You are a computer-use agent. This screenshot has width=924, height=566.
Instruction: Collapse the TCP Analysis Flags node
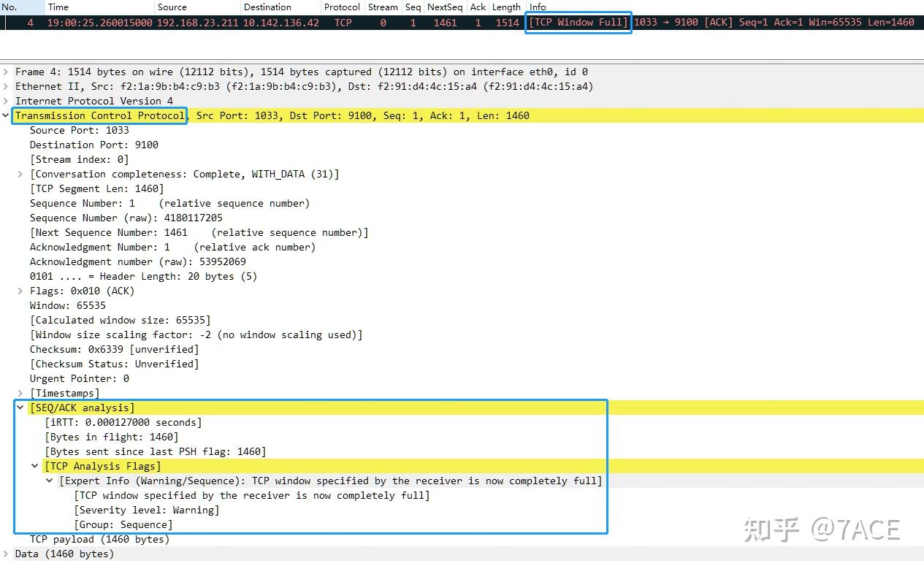(35, 466)
